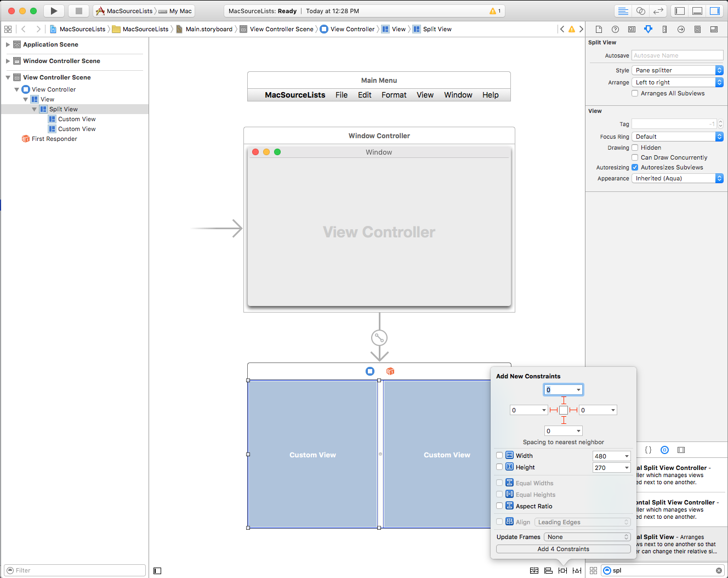Image resolution: width=728 pixels, height=578 pixels.
Task: Toggle the right utilities panel visibility
Action: (715, 10)
